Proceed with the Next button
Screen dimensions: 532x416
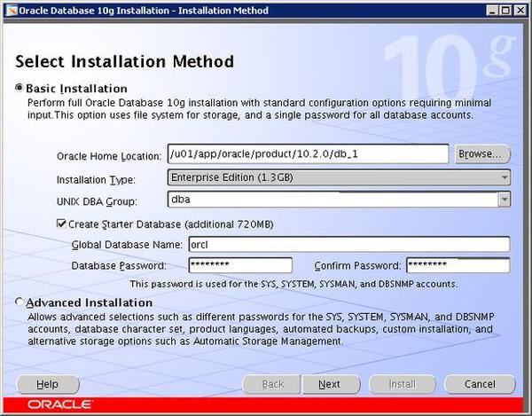(x=331, y=384)
